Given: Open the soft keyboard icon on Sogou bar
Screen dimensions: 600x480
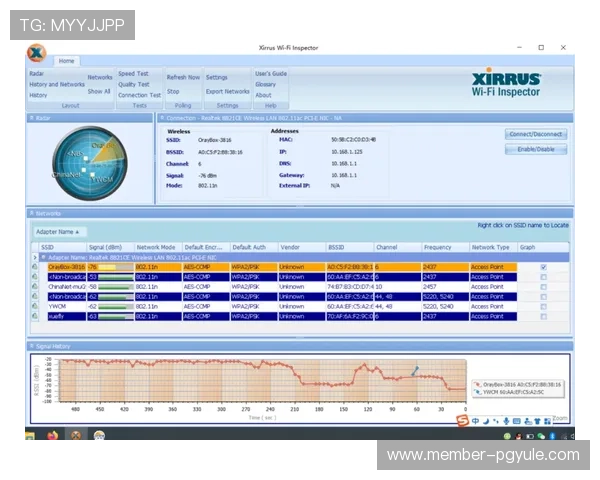Looking at the screenshot, I should pyautogui.click(x=517, y=421).
